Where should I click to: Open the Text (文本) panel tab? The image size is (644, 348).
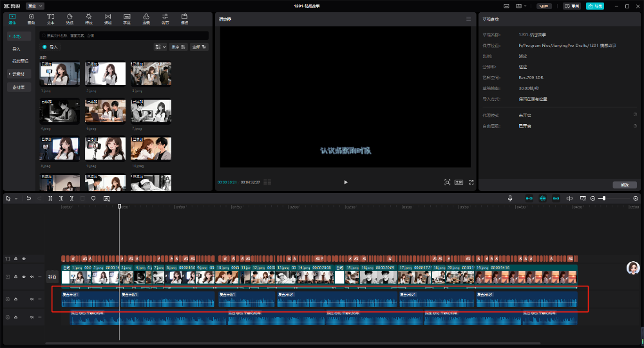[x=50, y=17]
